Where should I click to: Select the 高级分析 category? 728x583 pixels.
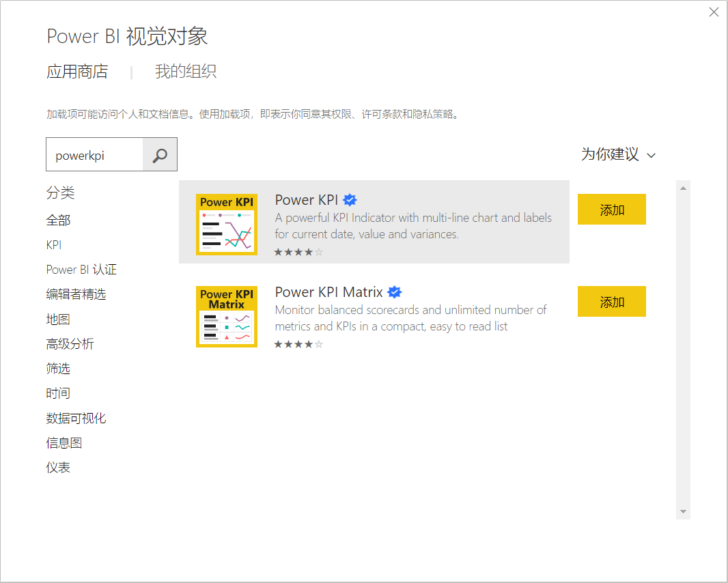point(70,344)
